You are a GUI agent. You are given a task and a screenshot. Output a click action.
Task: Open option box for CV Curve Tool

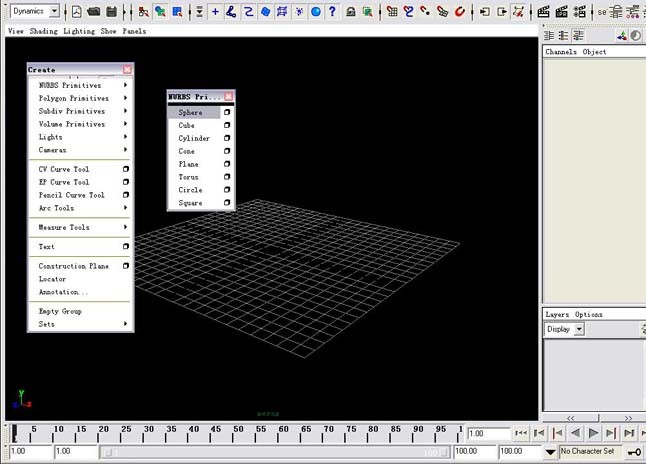tap(126, 169)
